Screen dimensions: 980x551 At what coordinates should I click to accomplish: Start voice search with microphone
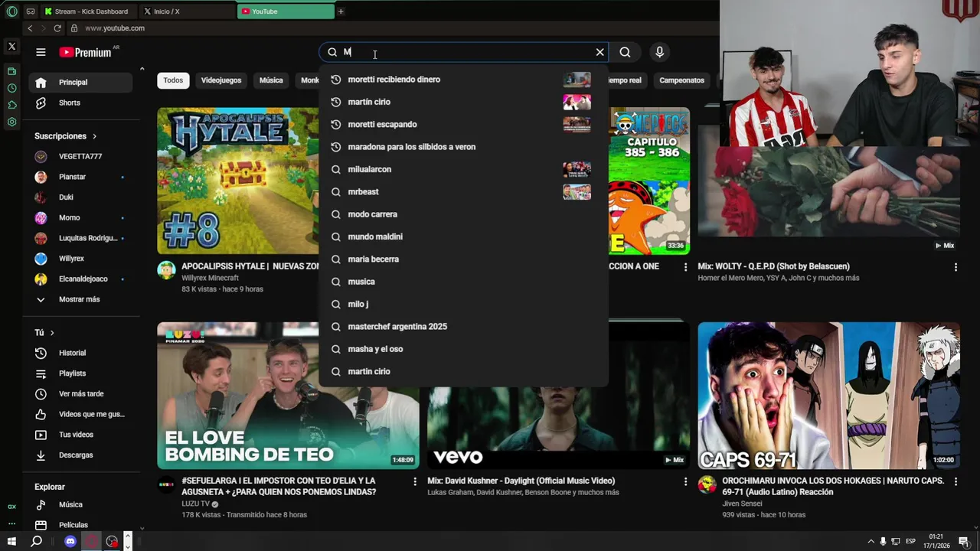click(659, 52)
